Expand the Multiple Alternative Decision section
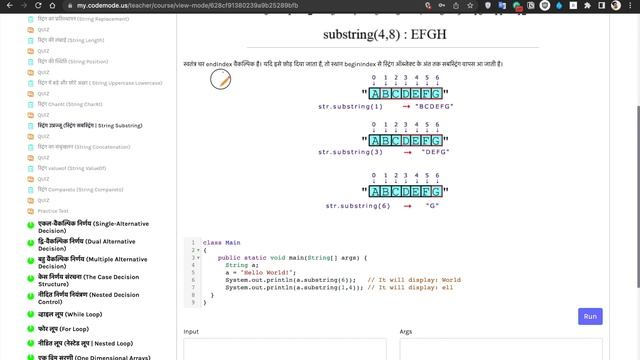Image resolution: width=640 pixels, height=360 pixels. tap(93, 262)
